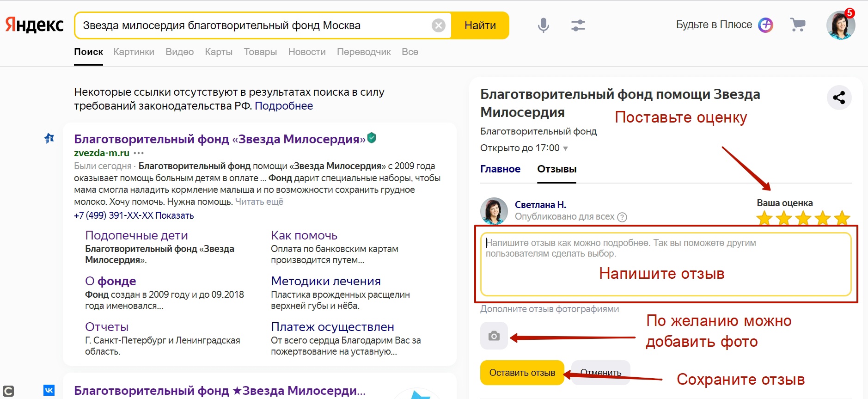
Task: Submit with the Оставить отзыв button
Action: coord(522,373)
